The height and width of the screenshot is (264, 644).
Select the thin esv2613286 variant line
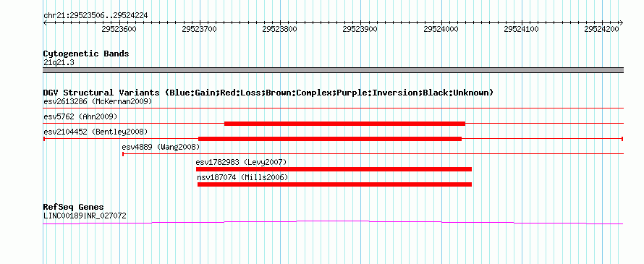333,108
